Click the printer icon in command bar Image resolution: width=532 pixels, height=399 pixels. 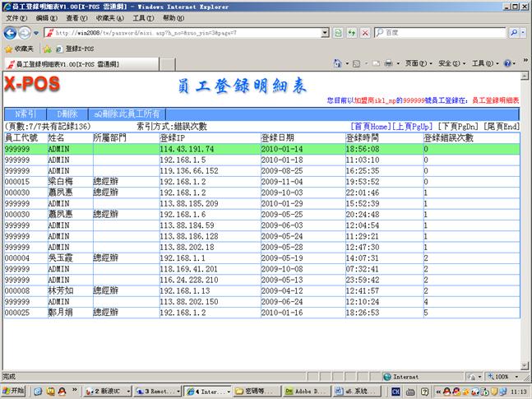pos(388,63)
